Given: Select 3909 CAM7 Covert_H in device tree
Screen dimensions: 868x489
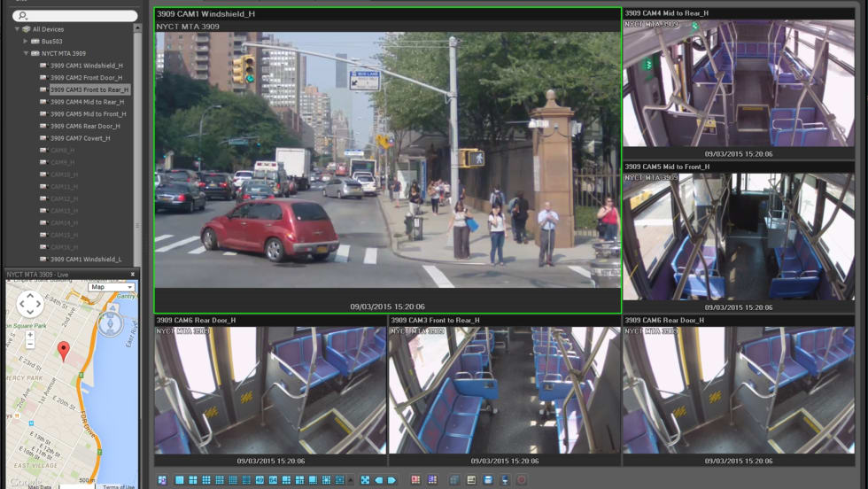Looking at the screenshot, I should tap(80, 138).
